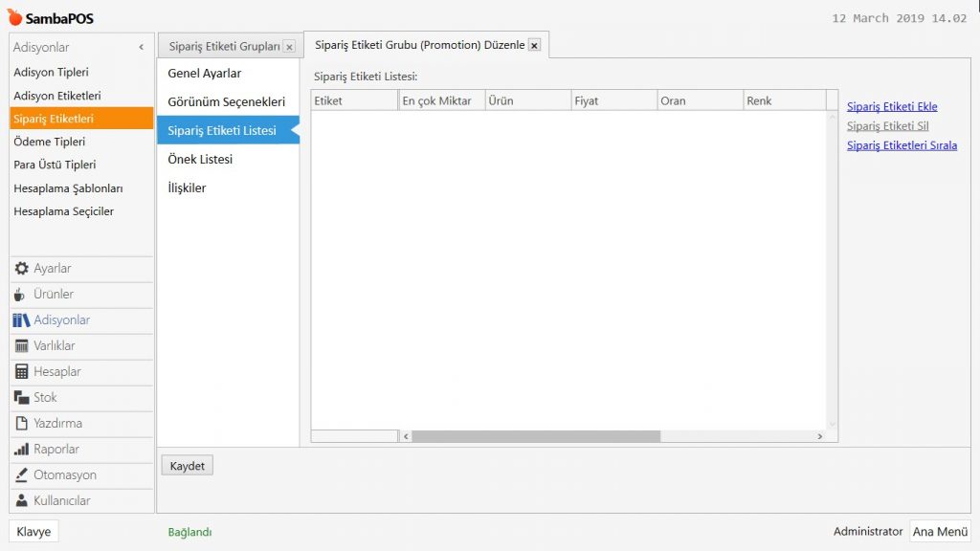Click the Etiket column header
The height and width of the screenshot is (551, 980).
[x=353, y=100]
